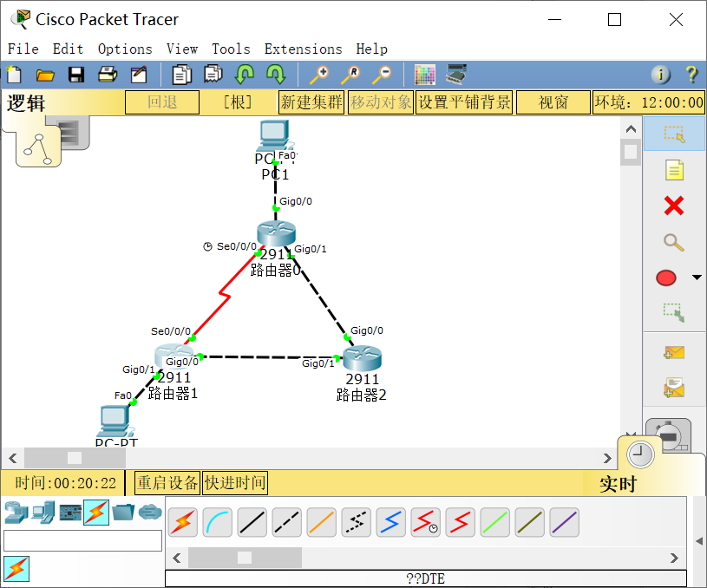Choose the red X Delete tool
This screenshot has width=707, height=588.
pos(674,206)
